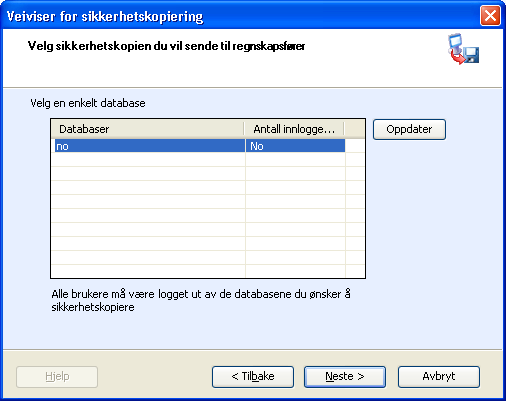Screen dimensions: 506x401
Task: Click the "No" cell in the logged-in column
Action: tap(295, 146)
